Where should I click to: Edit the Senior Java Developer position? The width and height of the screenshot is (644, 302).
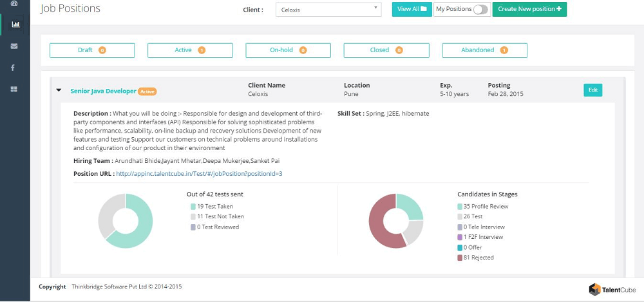(592, 90)
